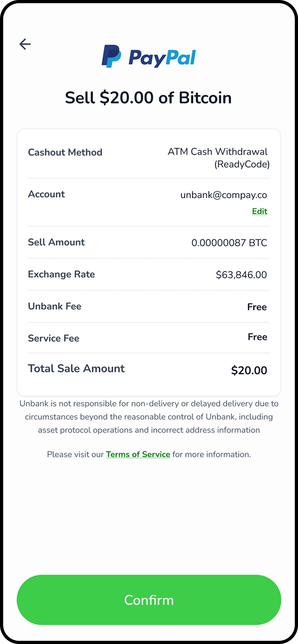Screen dimensions: 298x644
Task: Select the Unbank Fee label
Action: (x=55, y=306)
